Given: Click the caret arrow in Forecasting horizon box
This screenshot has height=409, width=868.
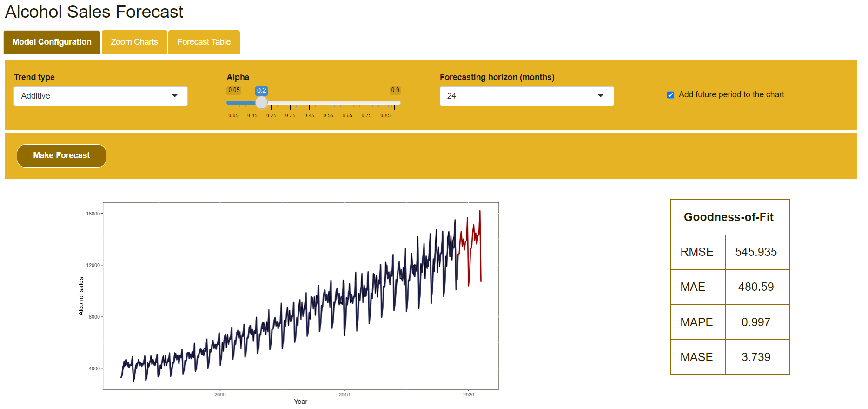Looking at the screenshot, I should click(601, 96).
